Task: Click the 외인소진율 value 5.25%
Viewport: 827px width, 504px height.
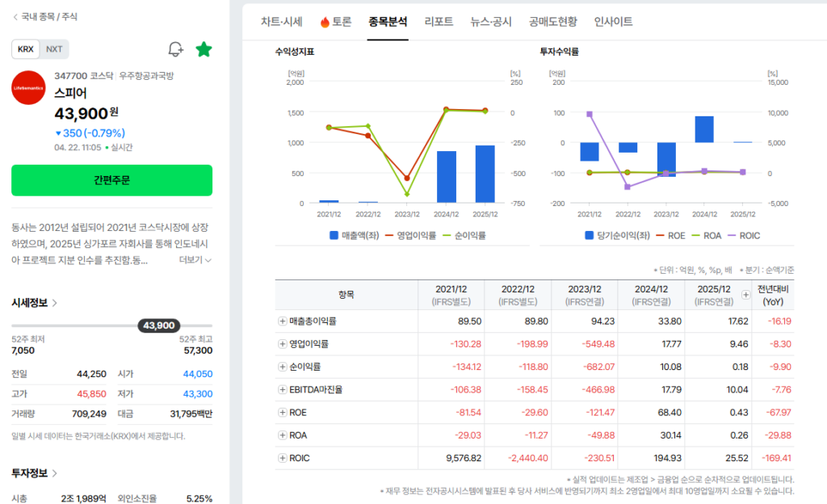Action: coord(199,498)
